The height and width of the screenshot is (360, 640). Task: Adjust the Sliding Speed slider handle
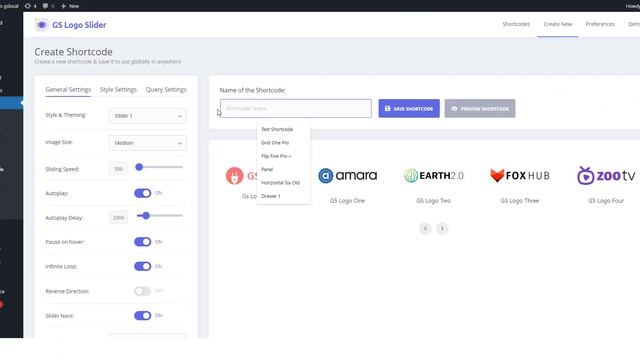pos(139,167)
